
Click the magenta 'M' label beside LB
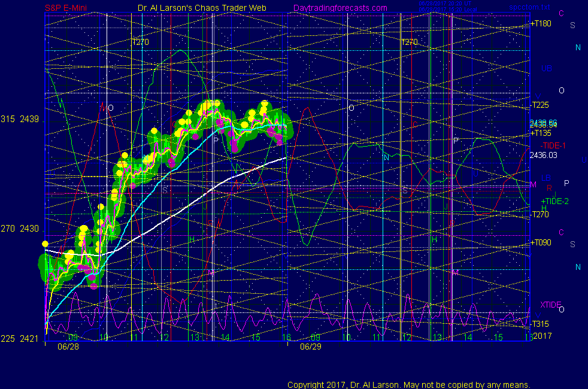click(x=534, y=184)
